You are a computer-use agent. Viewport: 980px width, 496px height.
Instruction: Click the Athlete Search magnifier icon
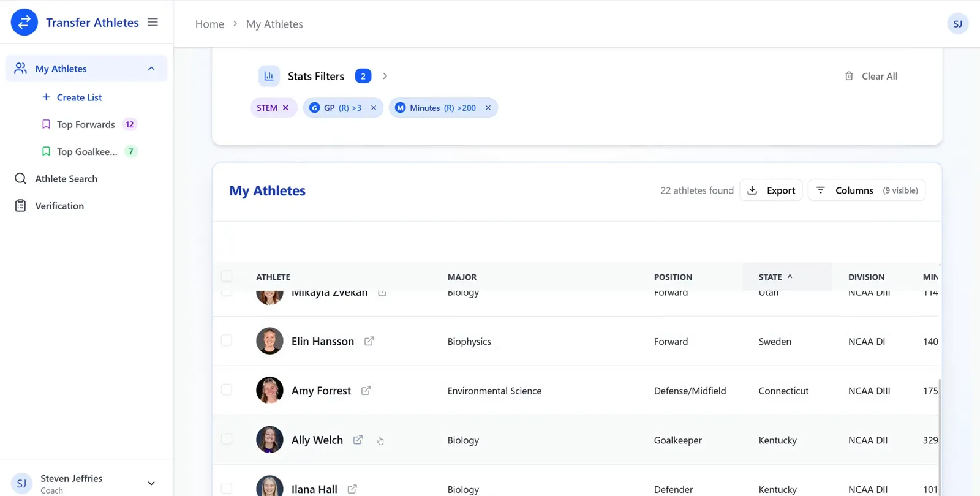click(x=20, y=178)
